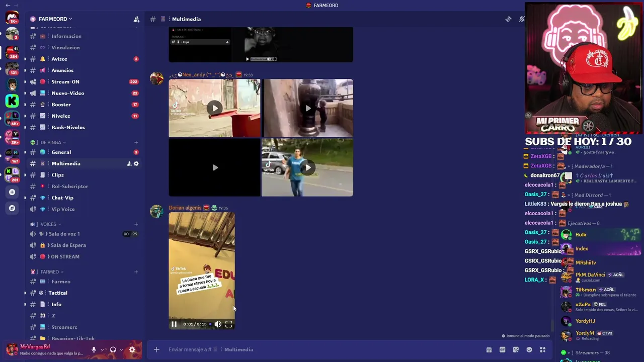The width and height of the screenshot is (644, 362).
Task: Join the Sala de Espera voice channel
Action: tap(84, 245)
